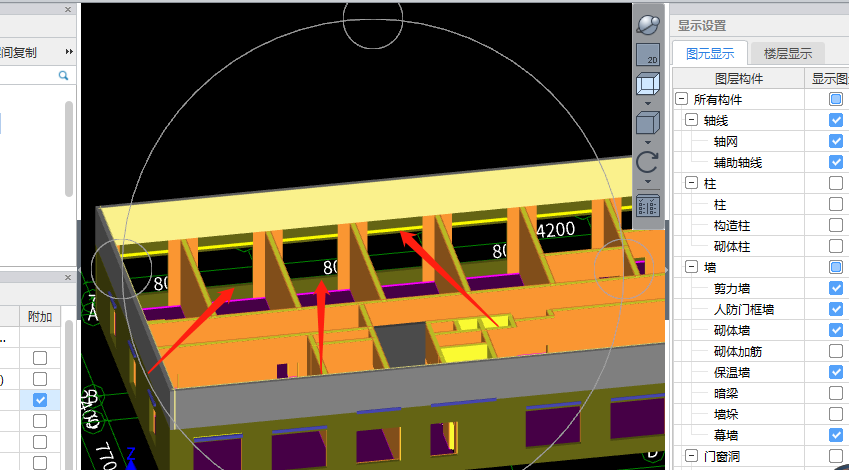Close the lower left property panel

tap(68, 277)
